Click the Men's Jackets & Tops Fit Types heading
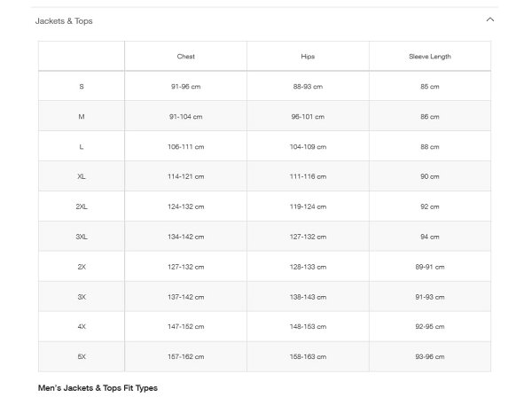 (x=98, y=388)
